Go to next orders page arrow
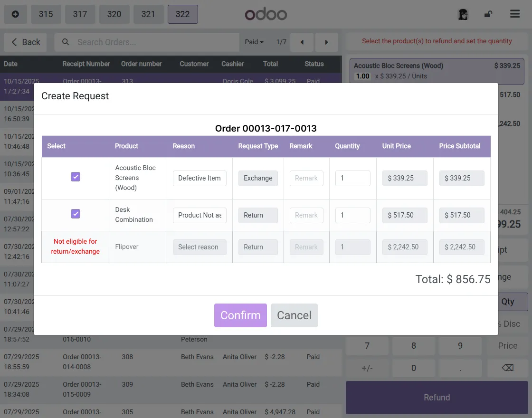This screenshot has height=418, width=532. point(326,42)
